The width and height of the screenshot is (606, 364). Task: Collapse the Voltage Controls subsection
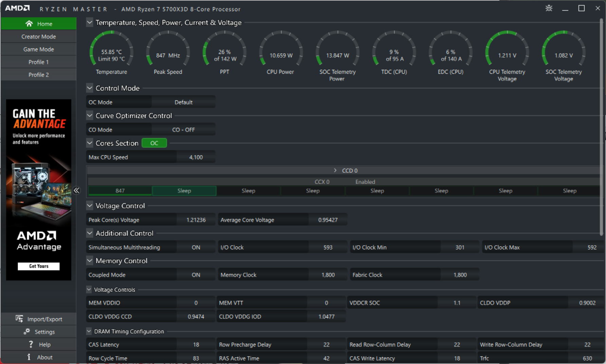[89, 289]
